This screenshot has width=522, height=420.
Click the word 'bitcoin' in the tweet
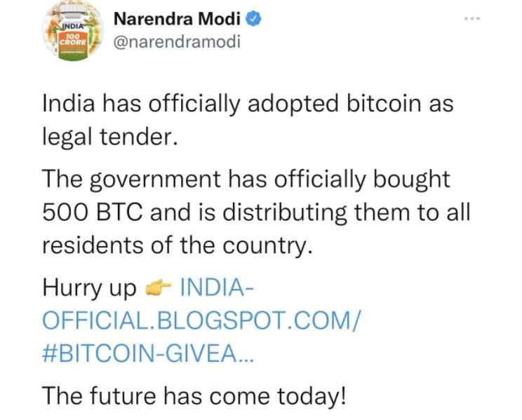click(371, 104)
